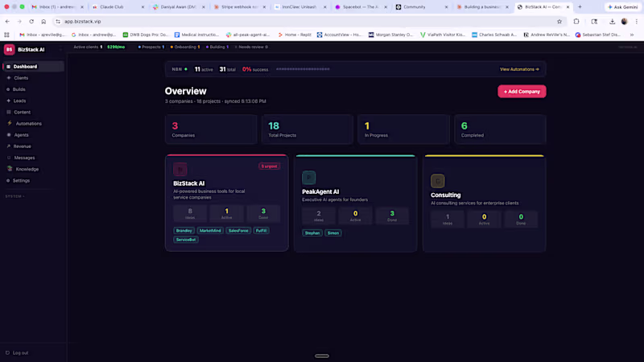Screen dimensions: 644x362
Task: Click the Revenue arrow icon
Action: coord(8,146)
